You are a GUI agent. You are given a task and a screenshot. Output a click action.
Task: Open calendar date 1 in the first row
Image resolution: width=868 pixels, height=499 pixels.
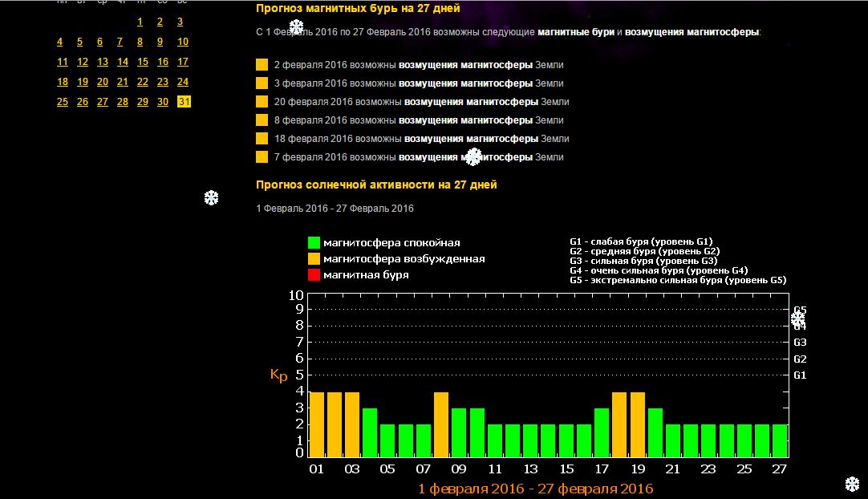pyautogui.click(x=140, y=22)
